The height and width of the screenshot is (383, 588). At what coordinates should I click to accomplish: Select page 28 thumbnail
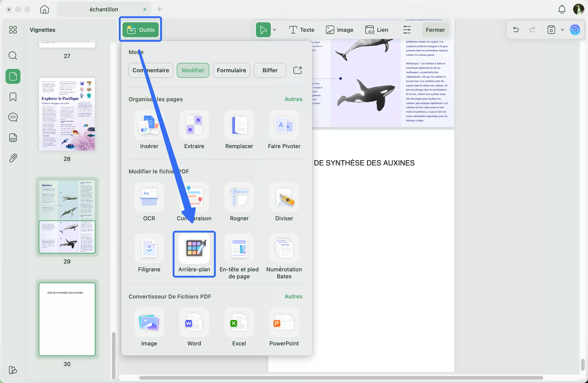pos(67,114)
